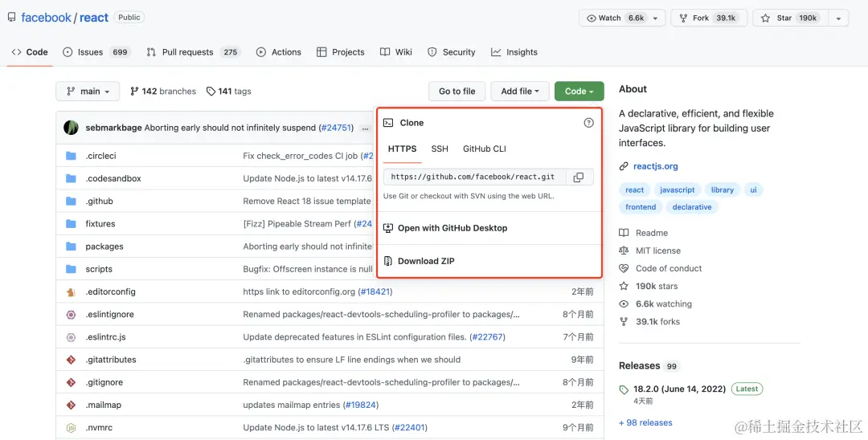Open the Add file dropdown

pos(520,92)
